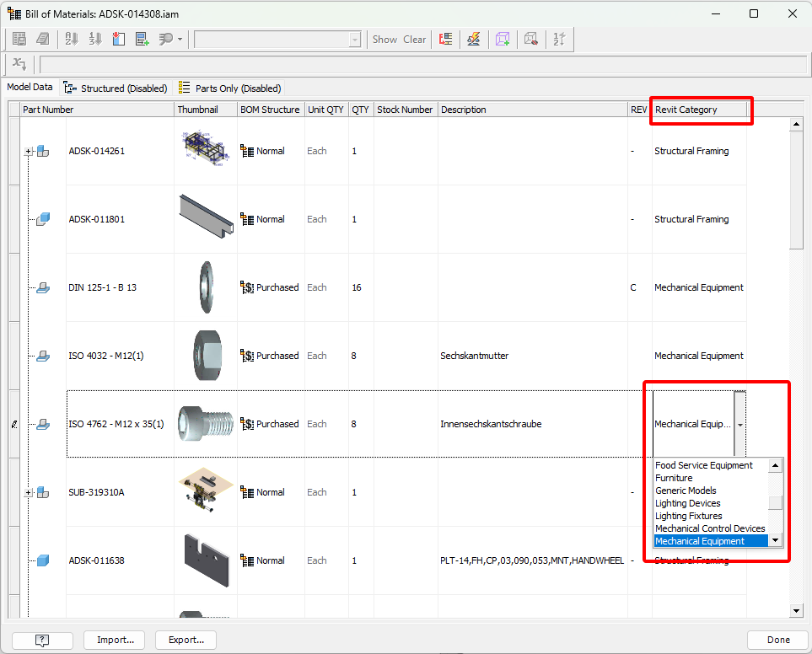Open the empty toolbar filter combo box
The width and height of the screenshot is (812, 654).
[x=277, y=40]
